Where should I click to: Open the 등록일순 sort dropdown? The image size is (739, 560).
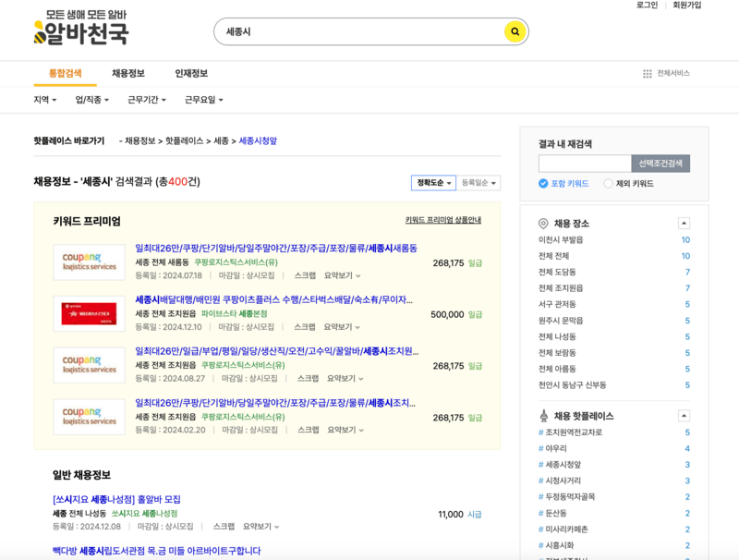(x=478, y=183)
